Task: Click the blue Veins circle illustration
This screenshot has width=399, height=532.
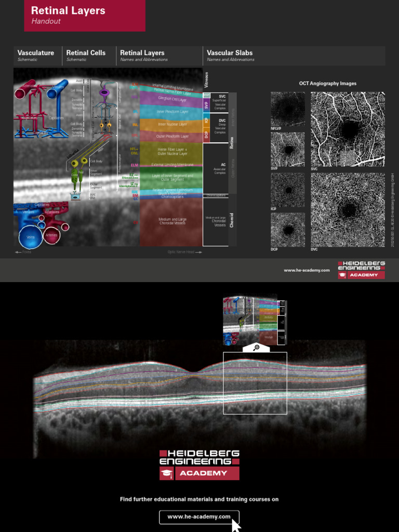Action: pyautogui.click(x=31, y=237)
